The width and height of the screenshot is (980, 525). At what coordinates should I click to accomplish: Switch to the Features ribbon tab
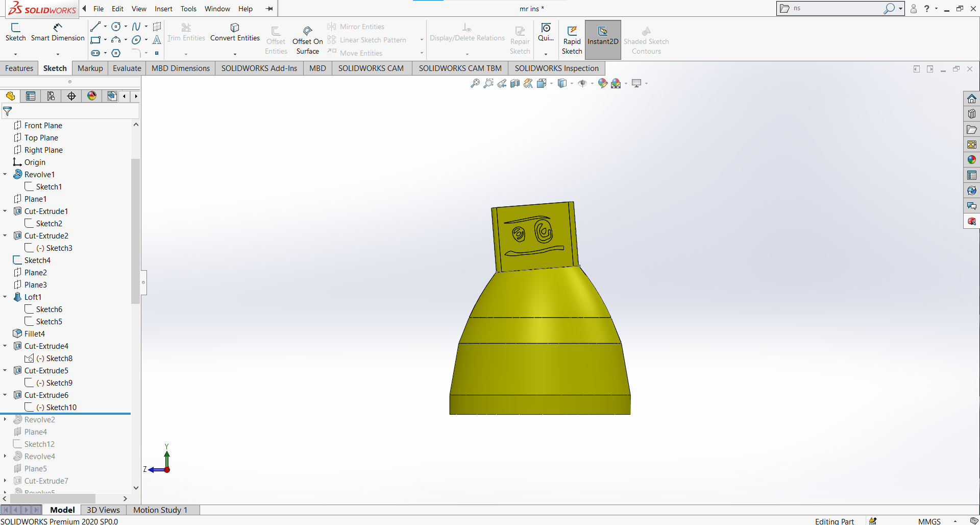click(19, 68)
